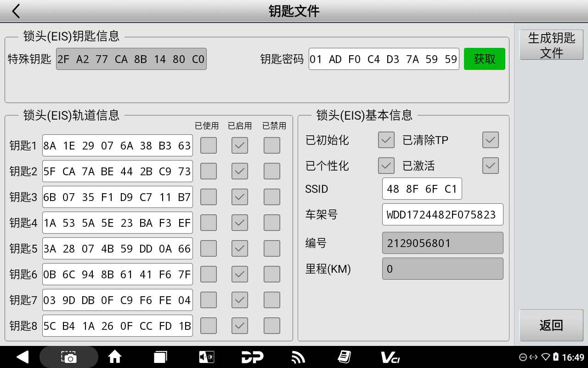Tap the Wi-Fi status icon

[x=546, y=357]
